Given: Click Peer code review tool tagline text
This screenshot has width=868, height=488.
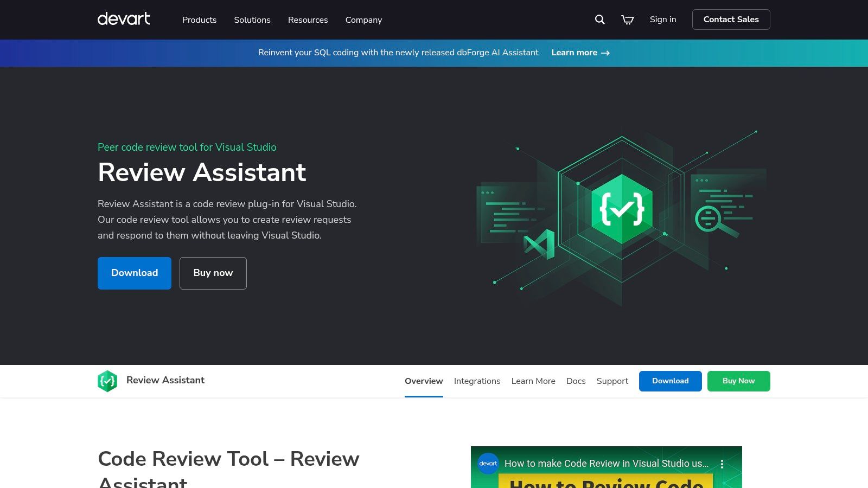Looking at the screenshot, I should [187, 147].
